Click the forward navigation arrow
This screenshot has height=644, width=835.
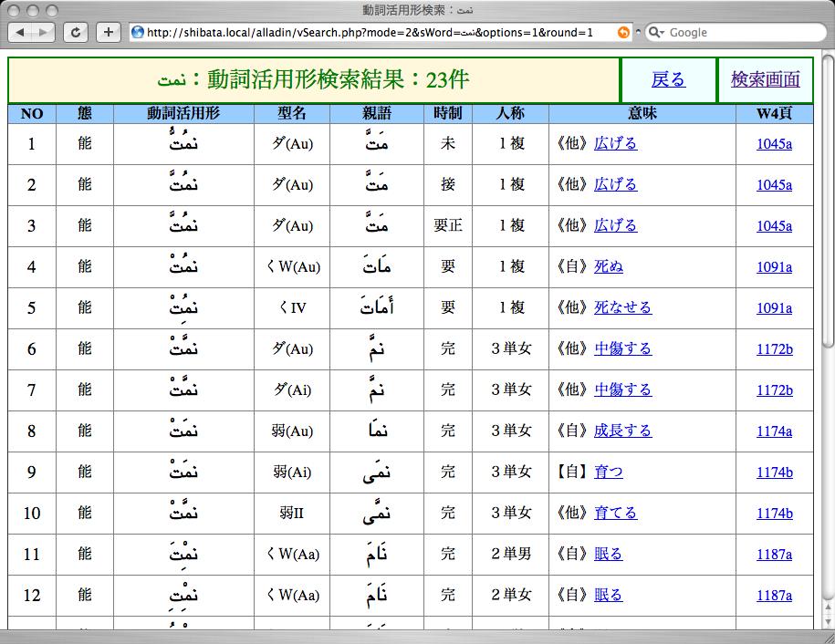click(41, 32)
